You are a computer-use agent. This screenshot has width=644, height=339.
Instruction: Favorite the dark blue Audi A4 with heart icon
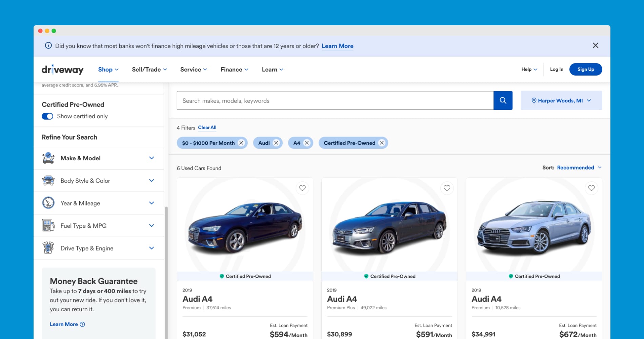click(x=302, y=188)
